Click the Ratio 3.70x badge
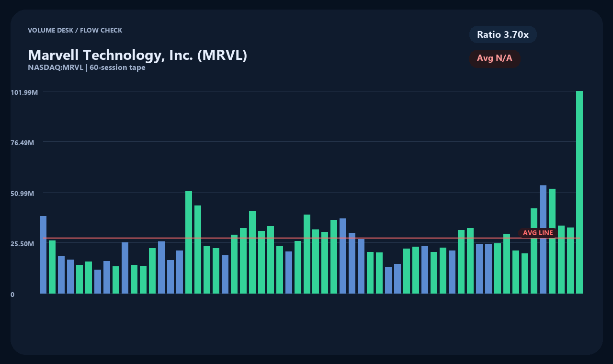Screen dimensions: 613x364 point(503,34)
